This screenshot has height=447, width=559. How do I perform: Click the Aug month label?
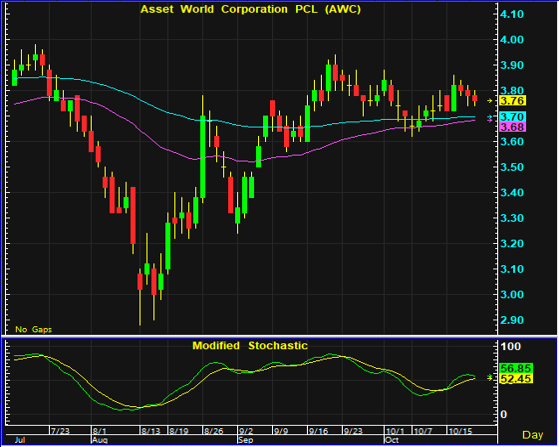100,440
